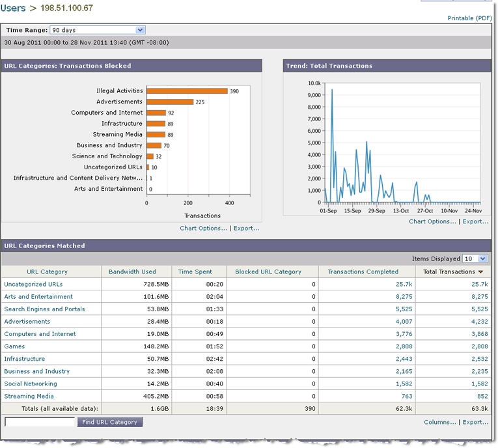Click the Business and Industry bar (70)

(154, 145)
